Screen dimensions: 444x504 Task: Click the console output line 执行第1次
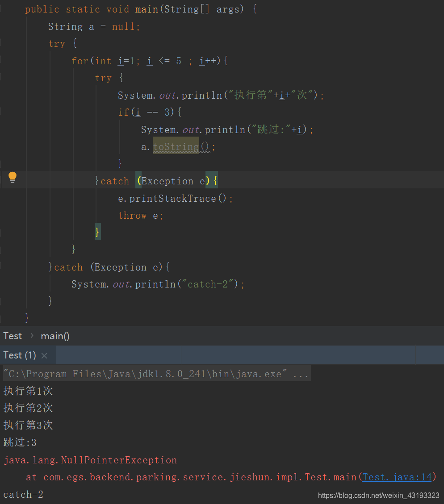[28, 391]
